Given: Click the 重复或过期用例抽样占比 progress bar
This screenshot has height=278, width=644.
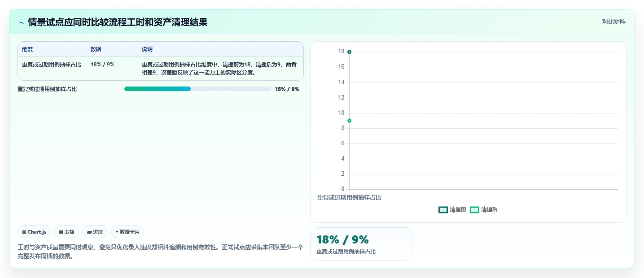Looking at the screenshot, I should [198, 89].
